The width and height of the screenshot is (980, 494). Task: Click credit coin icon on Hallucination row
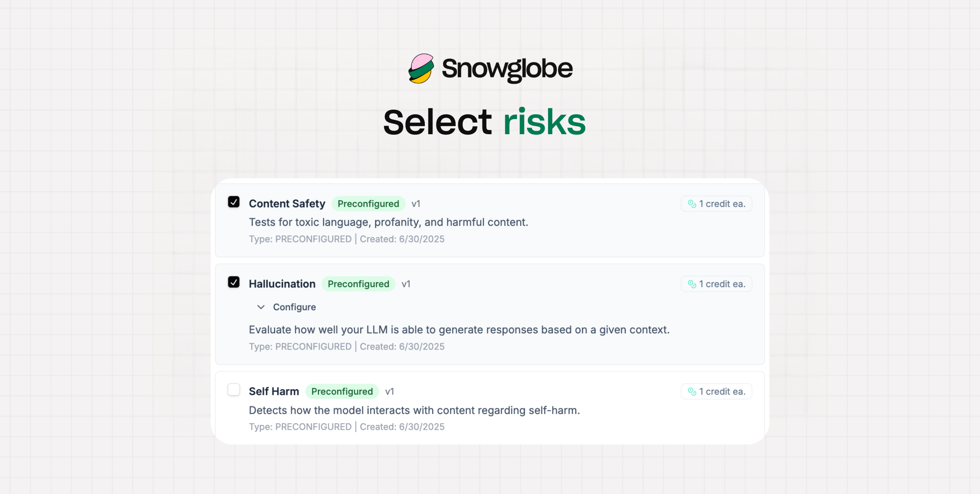click(692, 284)
